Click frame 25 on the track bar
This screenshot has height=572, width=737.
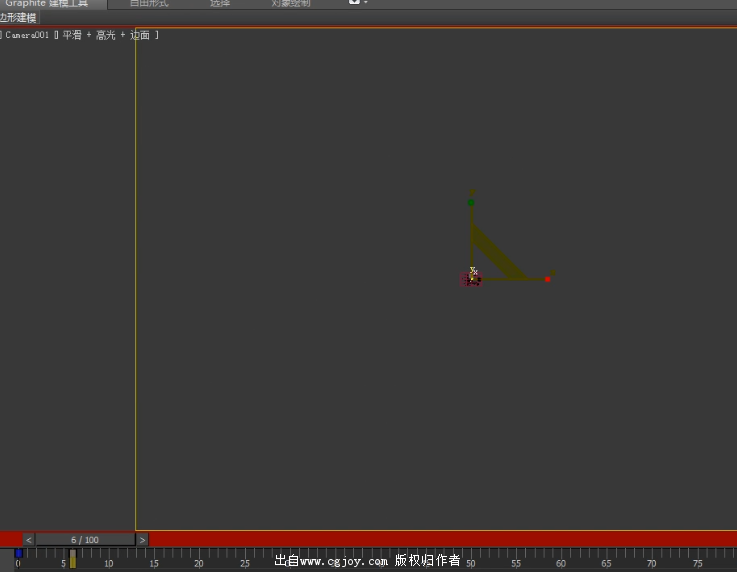pyautogui.click(x=244, y=558)
